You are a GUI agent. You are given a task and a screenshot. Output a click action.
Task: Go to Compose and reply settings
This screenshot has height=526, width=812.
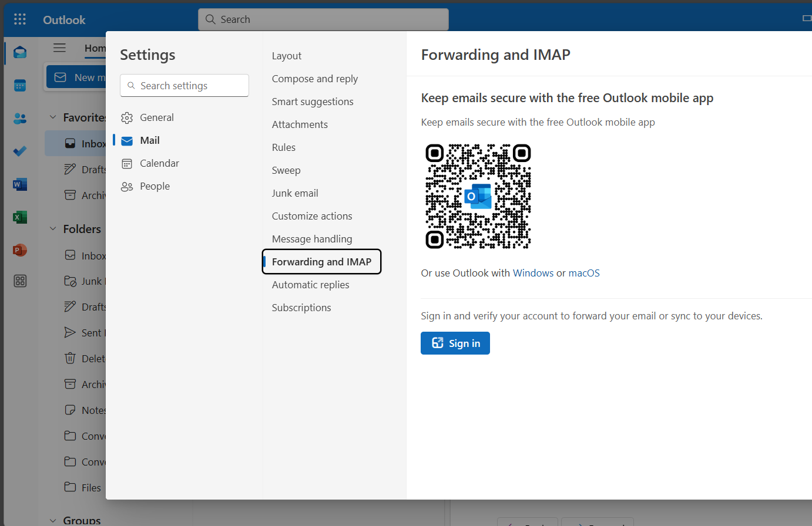315,79
